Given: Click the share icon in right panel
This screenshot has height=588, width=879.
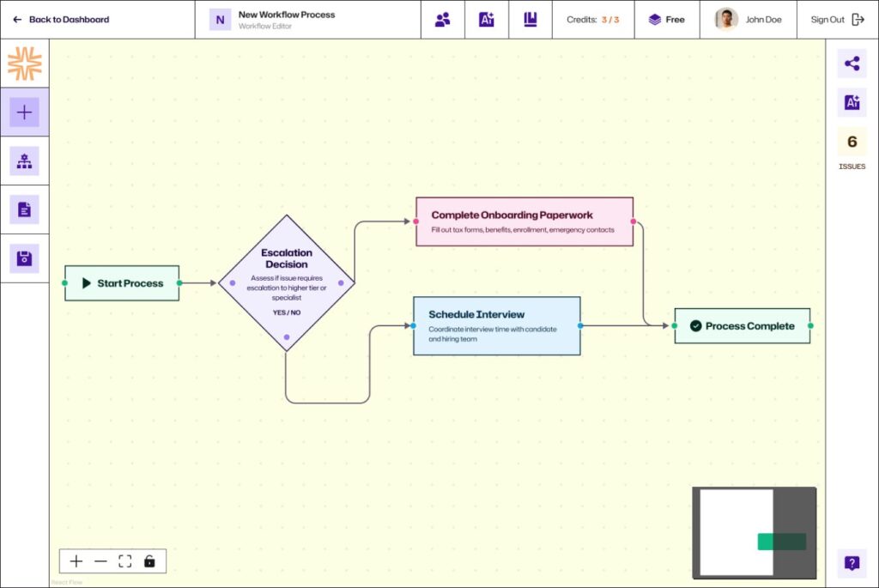Looking at the screenshot, I should coord(852,64).
